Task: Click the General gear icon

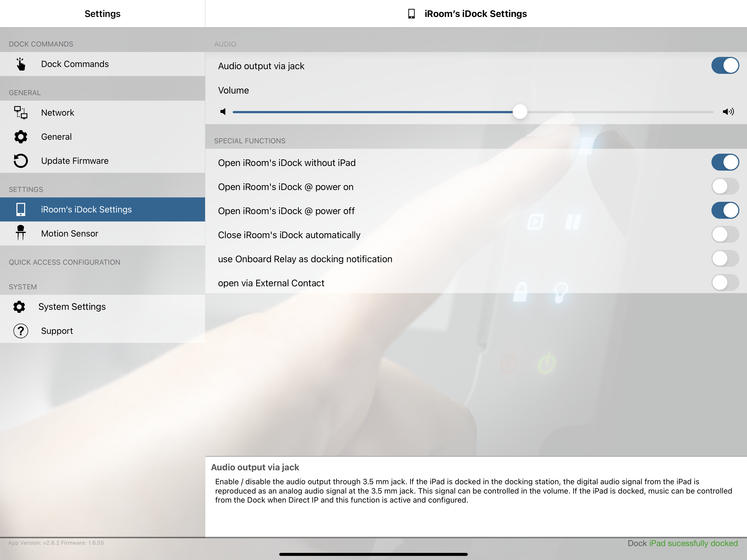Action: pos(21,137)
